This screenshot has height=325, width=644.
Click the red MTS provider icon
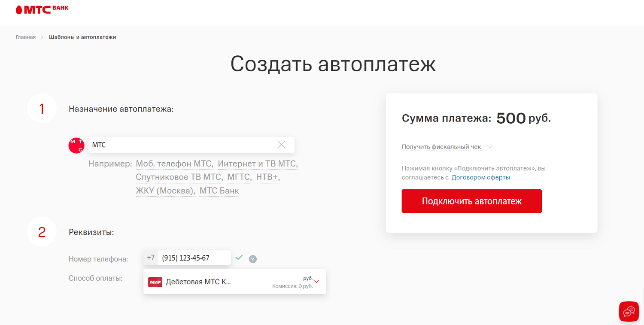[76, 145]
